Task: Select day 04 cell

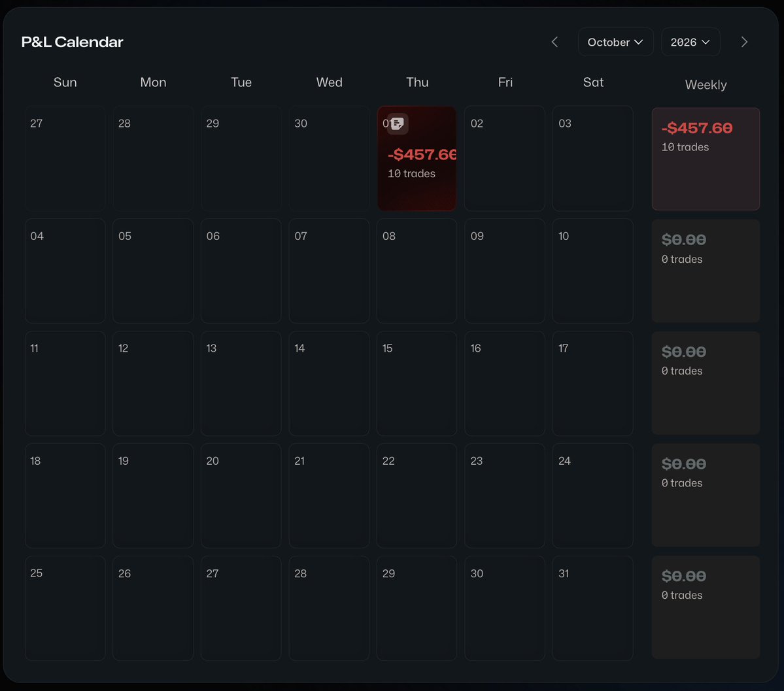Action: pos(65,271)
